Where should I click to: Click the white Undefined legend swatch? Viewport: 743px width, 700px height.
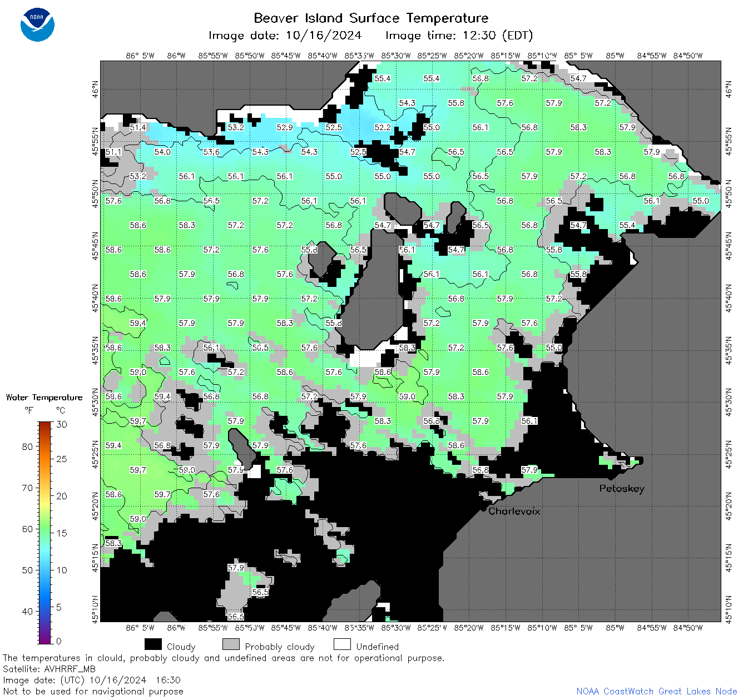coord(342,644)
